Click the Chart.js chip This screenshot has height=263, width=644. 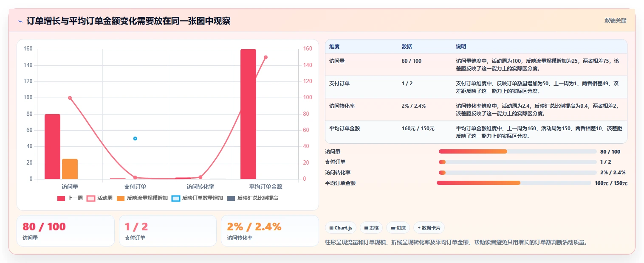click(x=341, y=228)
